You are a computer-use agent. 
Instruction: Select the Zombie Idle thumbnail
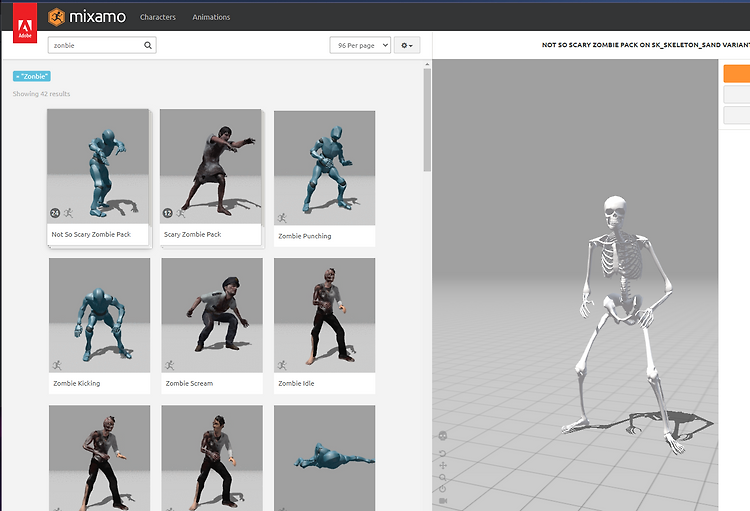click(324, 315)
